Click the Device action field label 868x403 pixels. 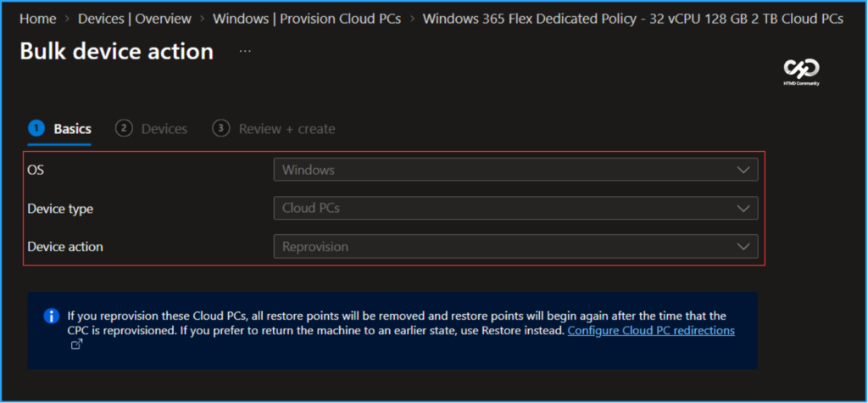(65, 247)
